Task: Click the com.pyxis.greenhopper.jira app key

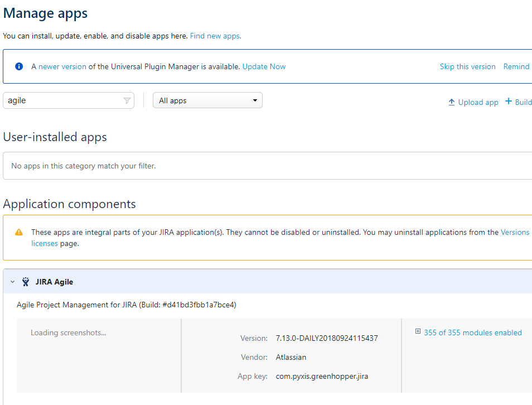Action: pyautogui.click(x=322, y=376)
